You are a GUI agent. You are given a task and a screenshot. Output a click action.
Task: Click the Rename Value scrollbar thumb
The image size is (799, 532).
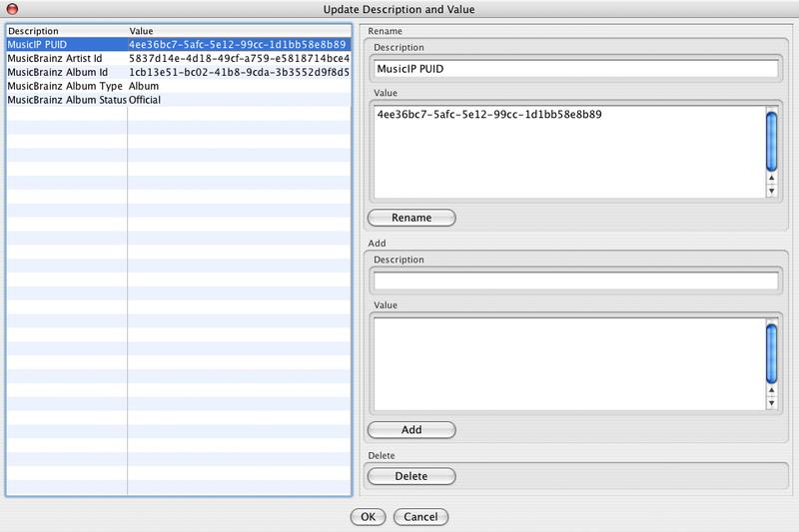[771, 142]
